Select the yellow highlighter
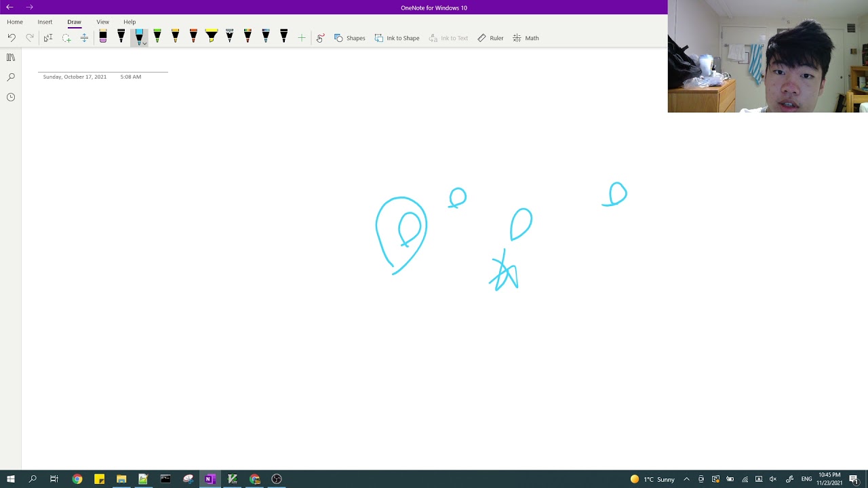Image resolution: width=868 pixels, height=488 pixels. click(212, 37)
